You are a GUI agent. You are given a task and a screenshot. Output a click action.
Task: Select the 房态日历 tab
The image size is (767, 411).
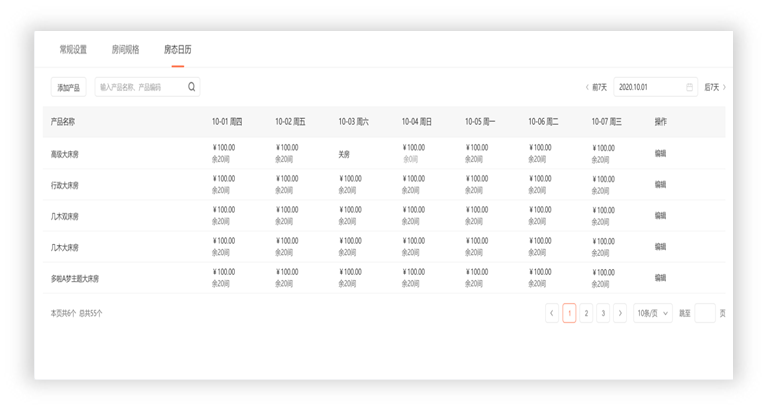(x=177, y=49)
